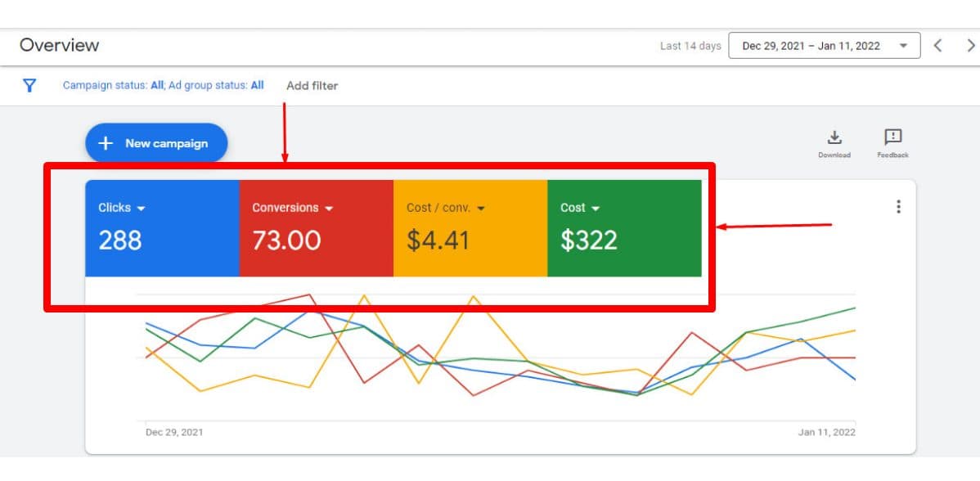Image resolution: width=980 pixels, height=481 pixels.
Task: Click the blue filter funnel icon
Action: (x=29, y=86)
